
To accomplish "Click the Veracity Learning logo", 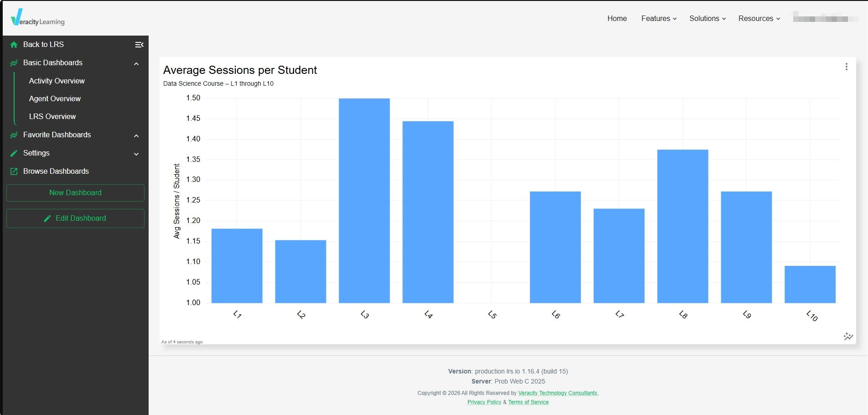I will tap(38, 17).
